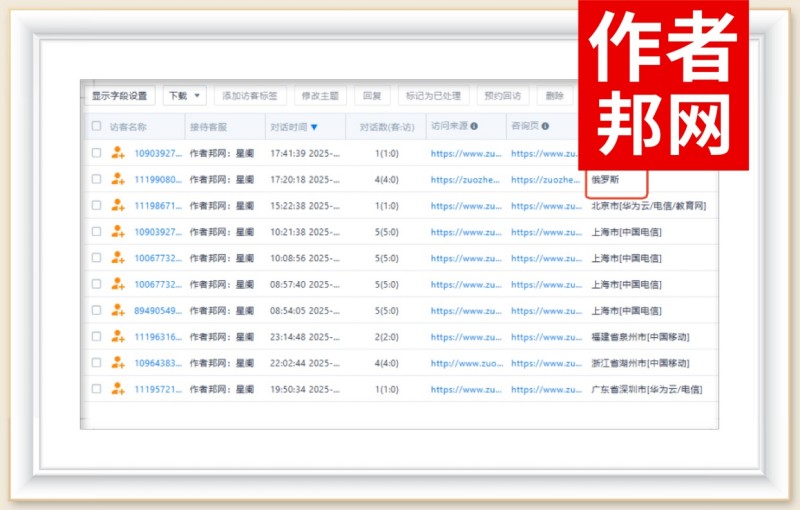Viewport: 800px width, 510px height.
Task: Click add-visitor icon in the 19:50:34 row
Action: 118,389
